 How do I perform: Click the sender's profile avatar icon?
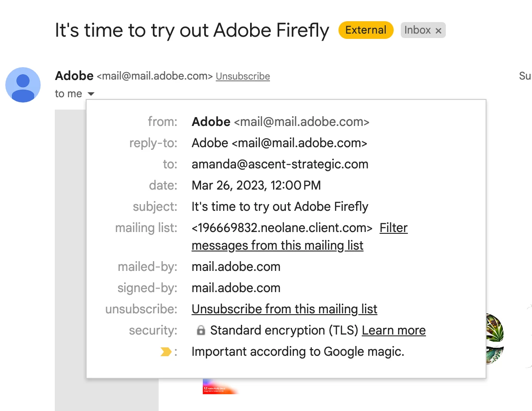click(x=23, y=85)
